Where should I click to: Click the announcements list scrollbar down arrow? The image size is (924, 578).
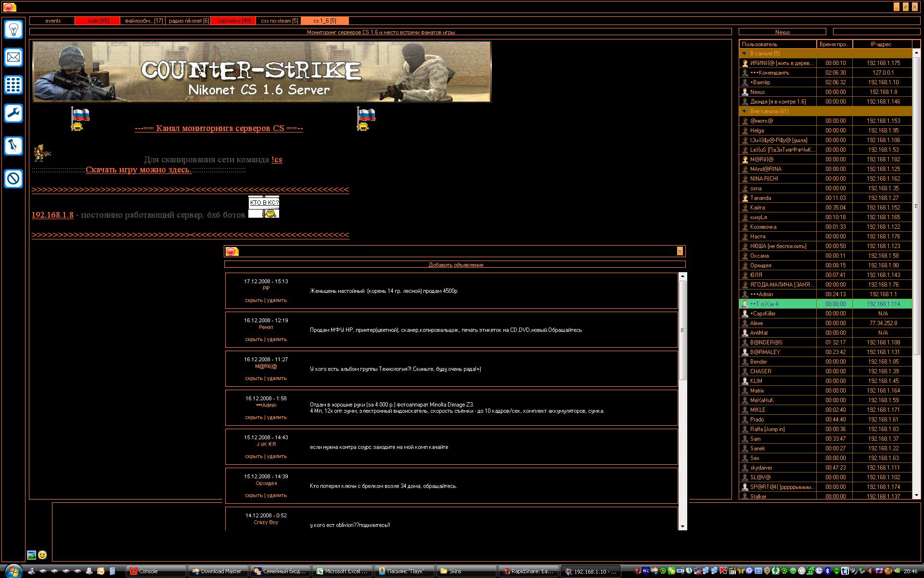[682, 526]
